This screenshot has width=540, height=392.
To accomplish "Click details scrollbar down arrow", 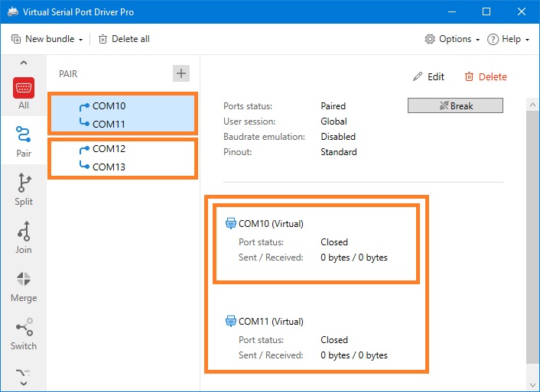I will [533, 385].
